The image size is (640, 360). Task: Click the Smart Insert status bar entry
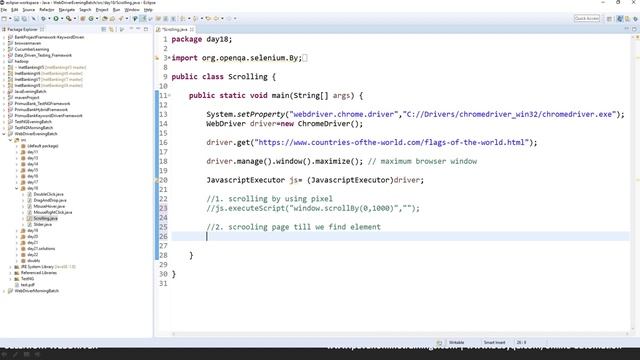(494, 342)
